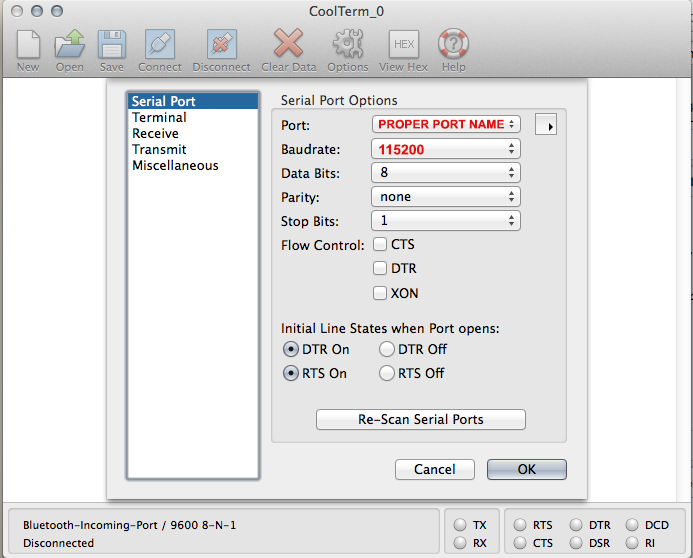693x558 pixels.
Task: Enable DTR flow control checkbox
Action: click(380, 268)
